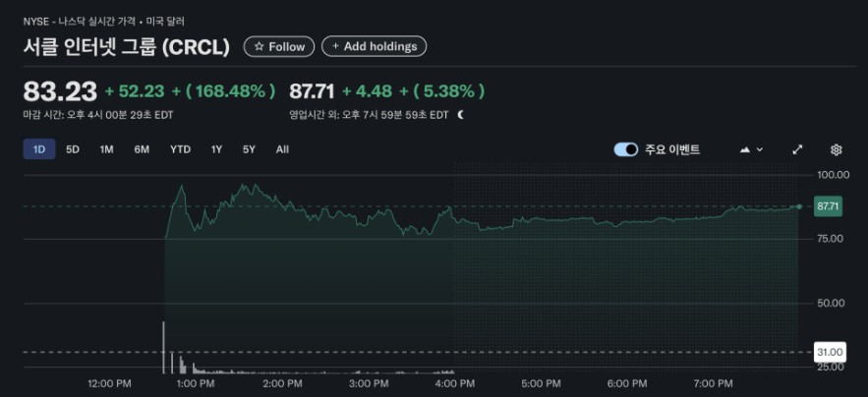The image size is (868, 397).
Task: Click the 100.00 price axis label
Action: [x=834, y=175]
